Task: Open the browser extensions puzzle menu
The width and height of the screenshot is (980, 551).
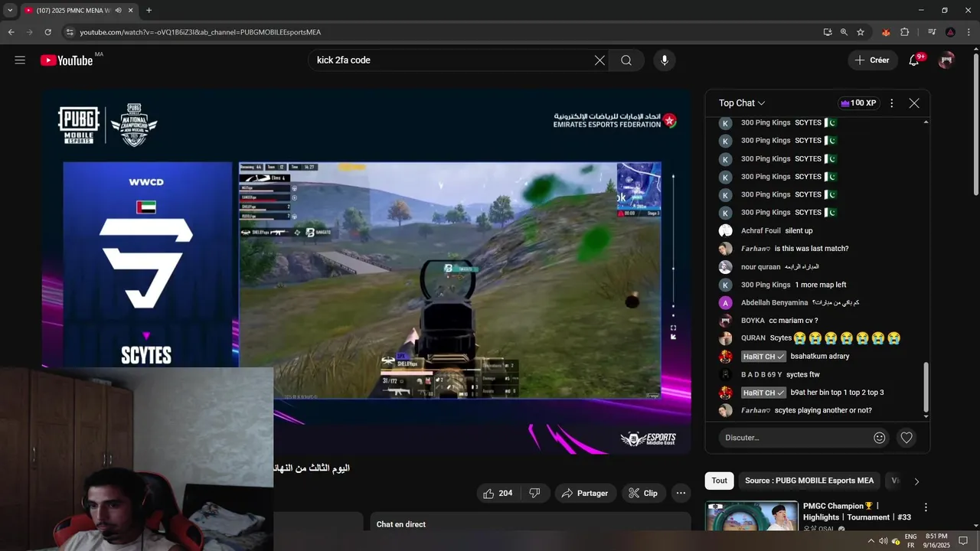Action: (x=905, y=32)
